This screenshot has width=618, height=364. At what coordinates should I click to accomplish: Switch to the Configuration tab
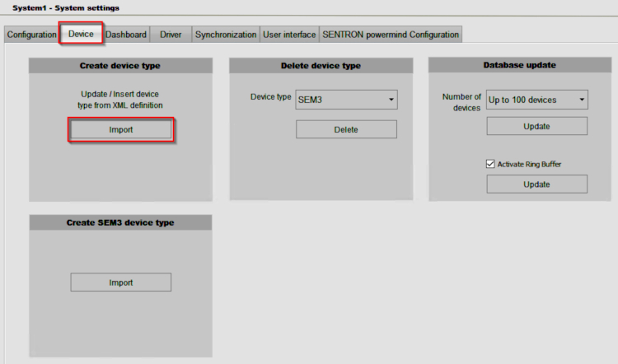(x=31, y=35)
